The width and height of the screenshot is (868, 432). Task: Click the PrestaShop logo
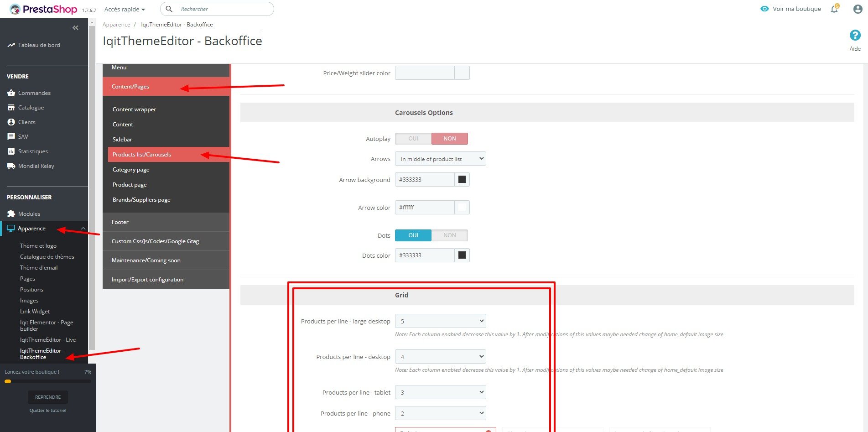43,9
